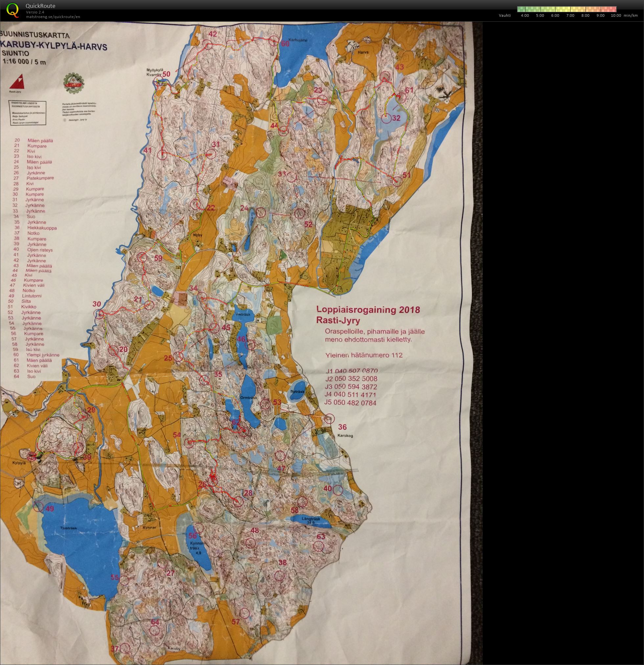This screenshot has width=644, height=665.
Task: Click control circle 64 on the map
Action: pyautogui.click(x=155, y=631)
